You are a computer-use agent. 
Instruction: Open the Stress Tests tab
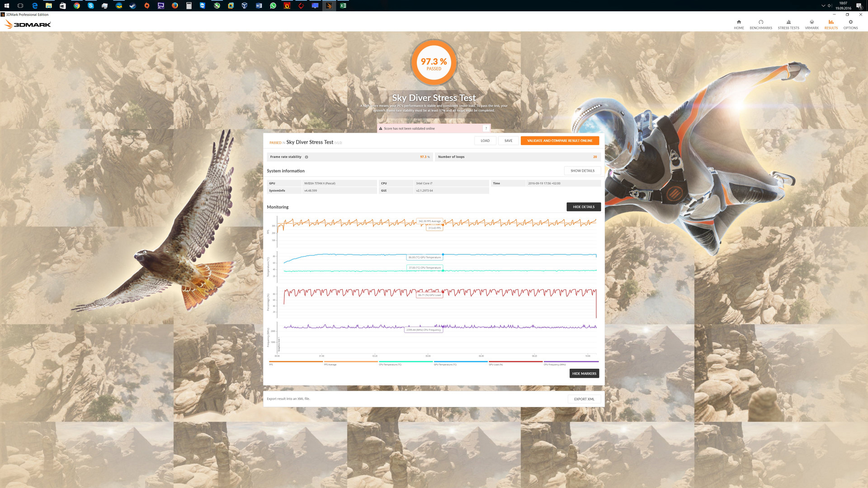(x=788, y=24)
